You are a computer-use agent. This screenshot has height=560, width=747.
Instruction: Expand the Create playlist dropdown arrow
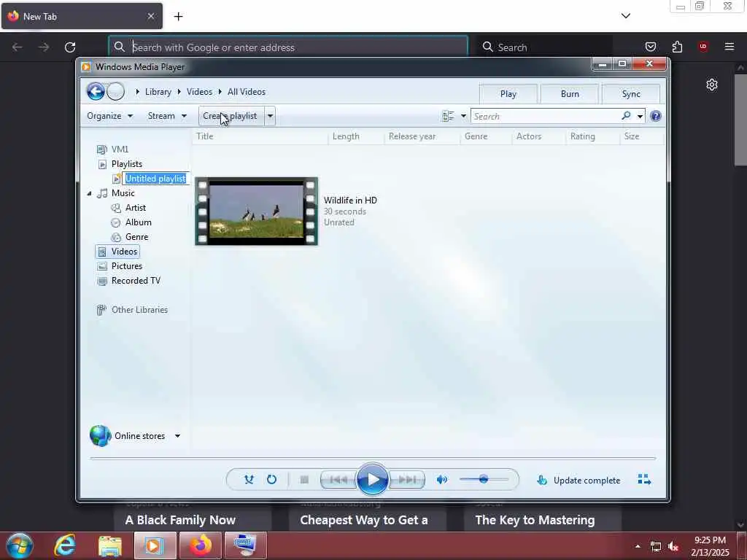pos(270,116)
